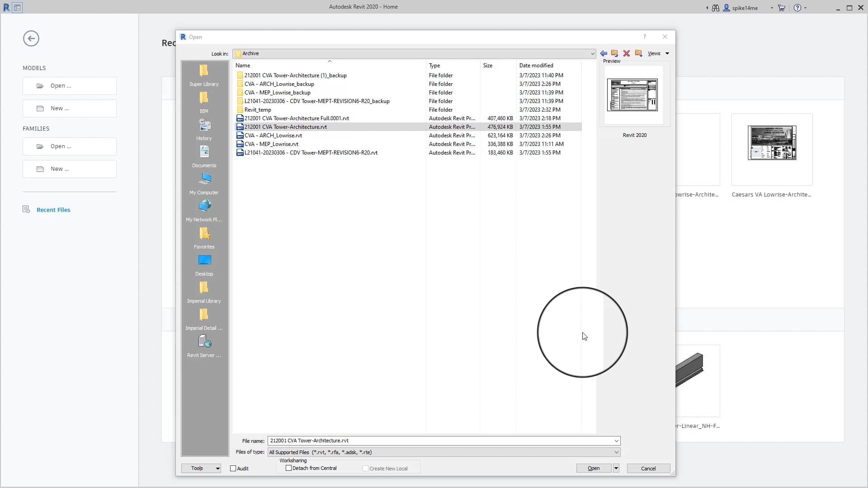The height and width of the screenshot is (488, 868).
Task: Click the Open button to load the file
Action: pyautogui.click(x=593, y=468)
